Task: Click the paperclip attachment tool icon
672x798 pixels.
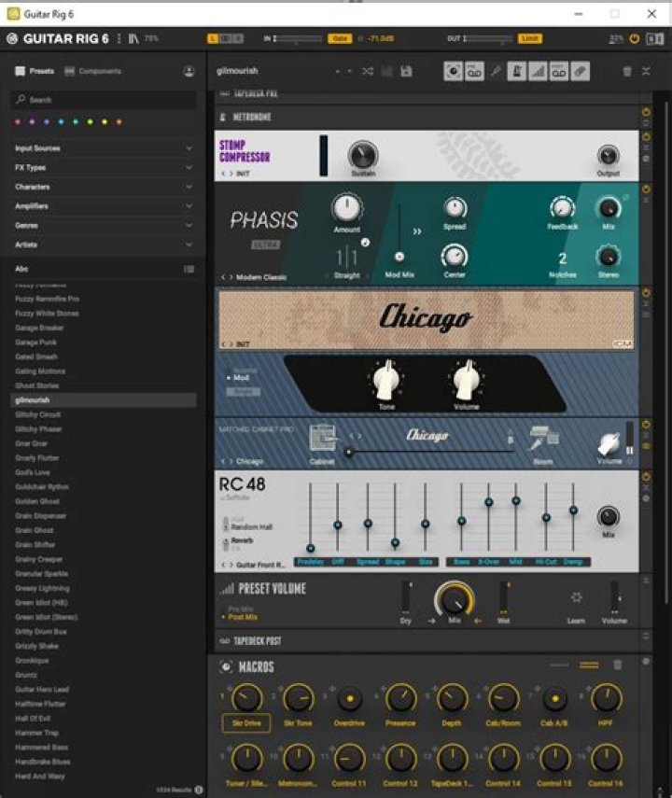Action: coord(580,71)
